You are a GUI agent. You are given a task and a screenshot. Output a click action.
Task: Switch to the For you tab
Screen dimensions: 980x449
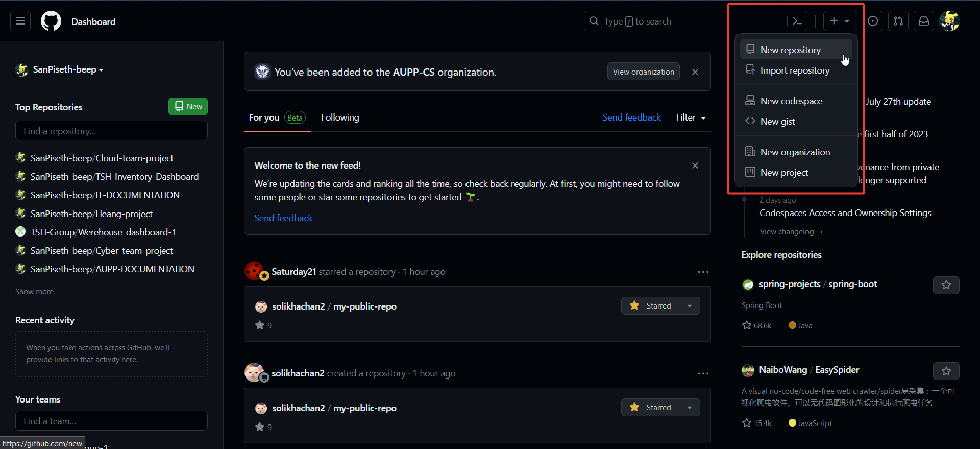coord(277,117)
